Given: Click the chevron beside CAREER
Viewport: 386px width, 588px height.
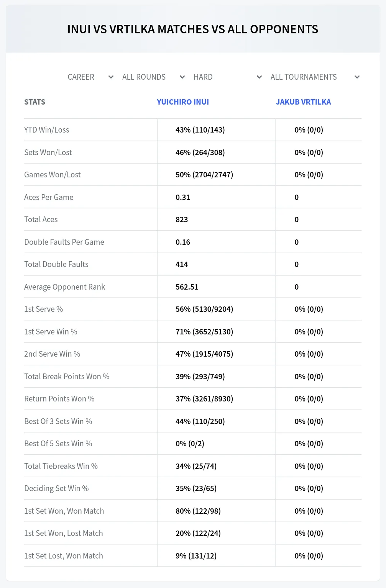Looking at the screenshot, I should click(111, 77).
